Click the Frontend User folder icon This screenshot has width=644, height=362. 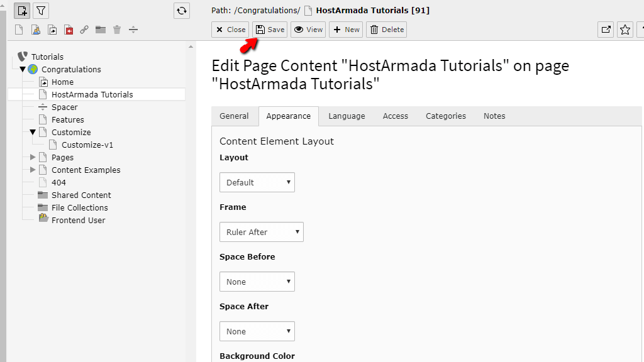click(x=43, y=218)
